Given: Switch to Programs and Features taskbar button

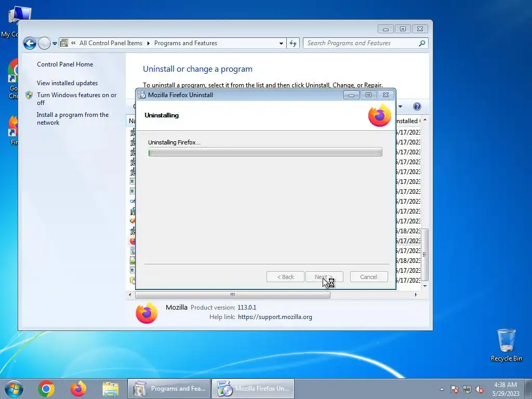Looking at the screenshot, I should click(x=169, y=389).
